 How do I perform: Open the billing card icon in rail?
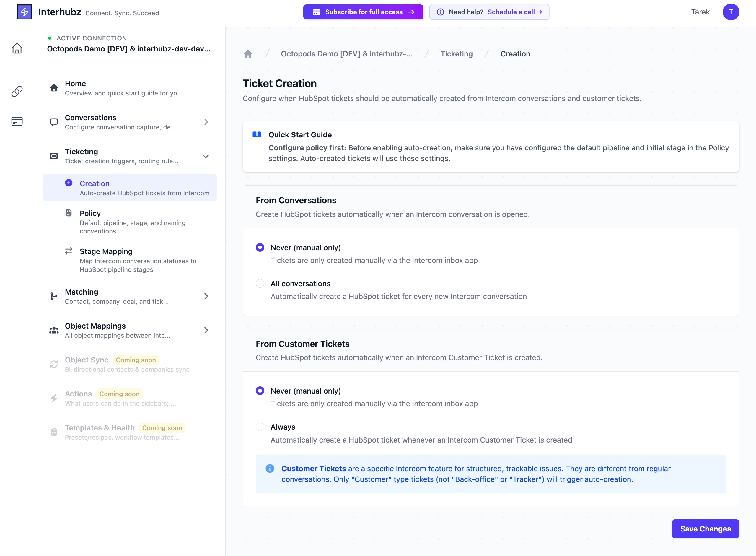click(x=17, y=121)
